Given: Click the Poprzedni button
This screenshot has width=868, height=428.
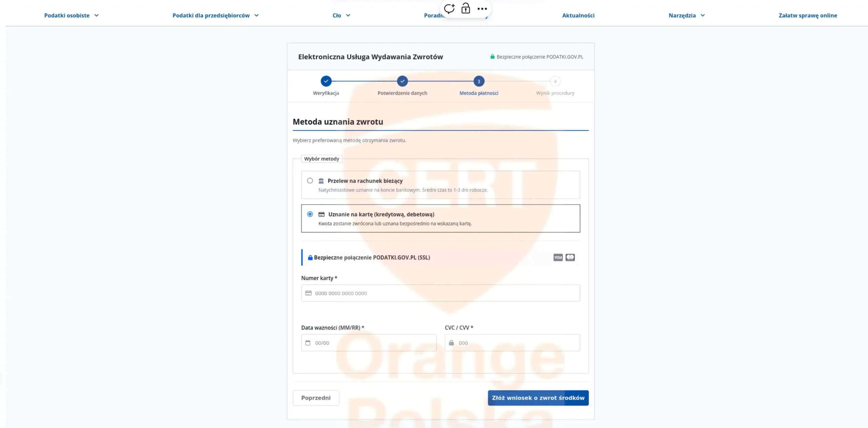Looking at the screenshot, I should [316, 398].
